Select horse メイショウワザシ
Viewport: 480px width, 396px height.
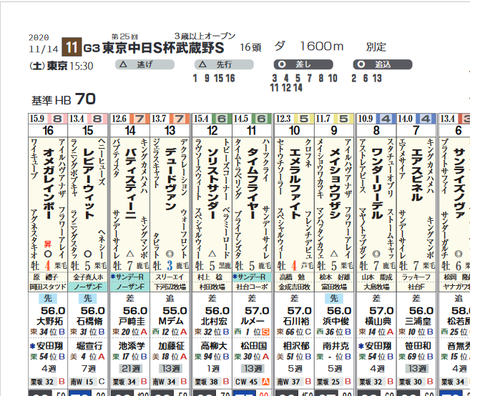(334, 184)
